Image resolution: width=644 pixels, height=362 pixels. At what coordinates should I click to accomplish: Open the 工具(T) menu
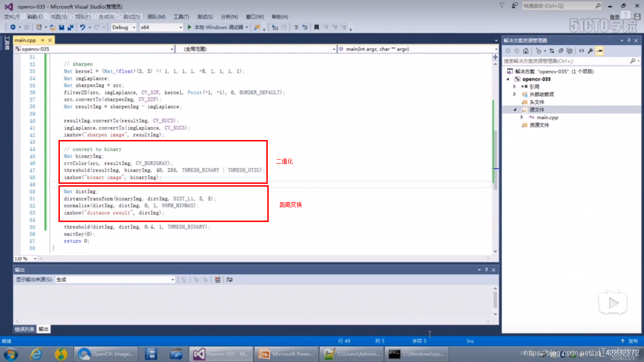[x=182, y=16]
